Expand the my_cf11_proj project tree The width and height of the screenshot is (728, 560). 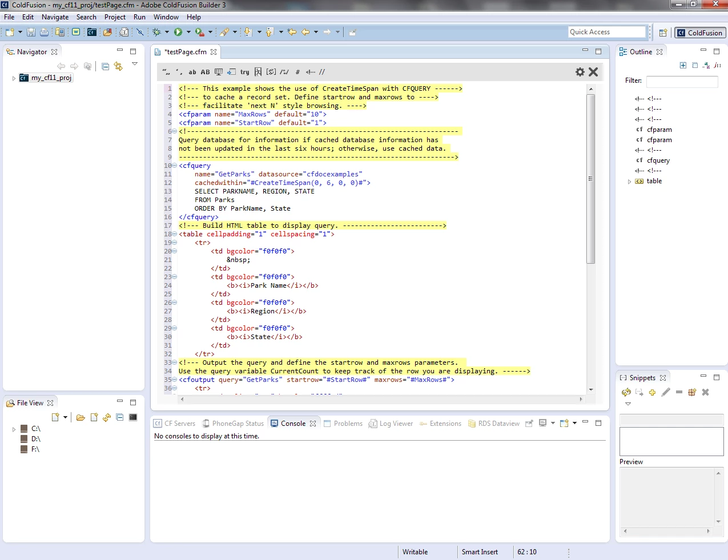point(14,78)
